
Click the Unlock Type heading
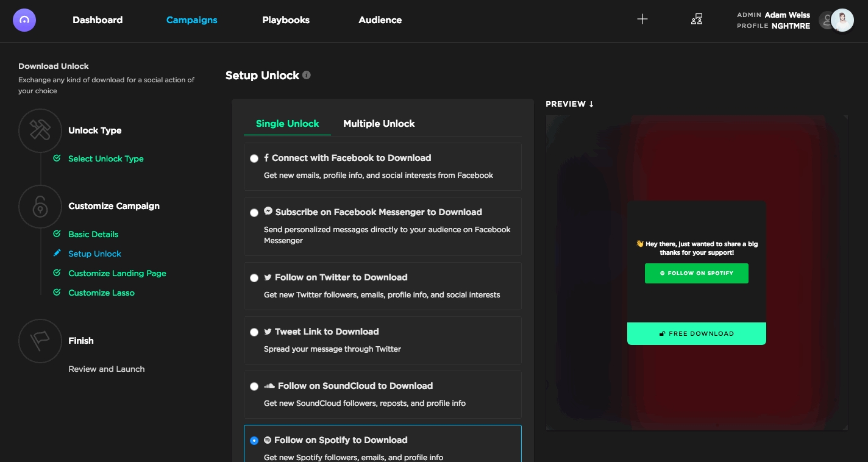point(95,130)
